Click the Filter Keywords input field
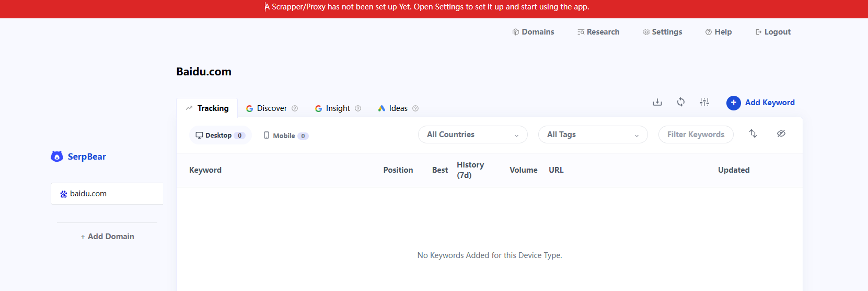The height and width of the screenshot is (291, 868). tap(696, 135)
